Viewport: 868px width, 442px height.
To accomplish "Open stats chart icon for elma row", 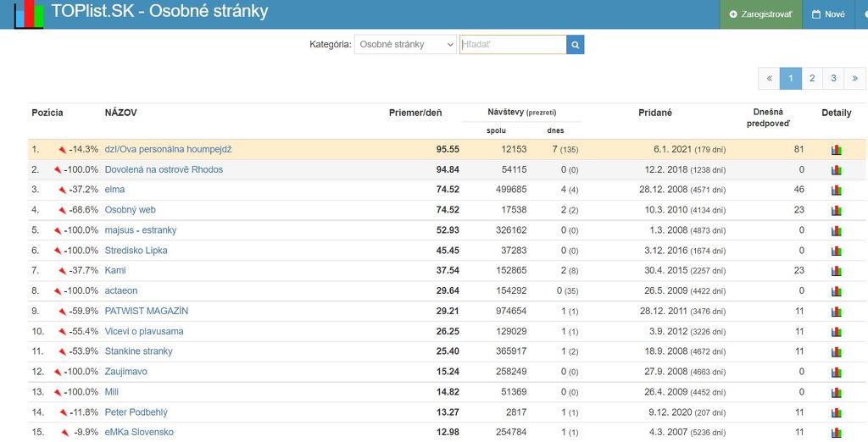I will (836, 190).
